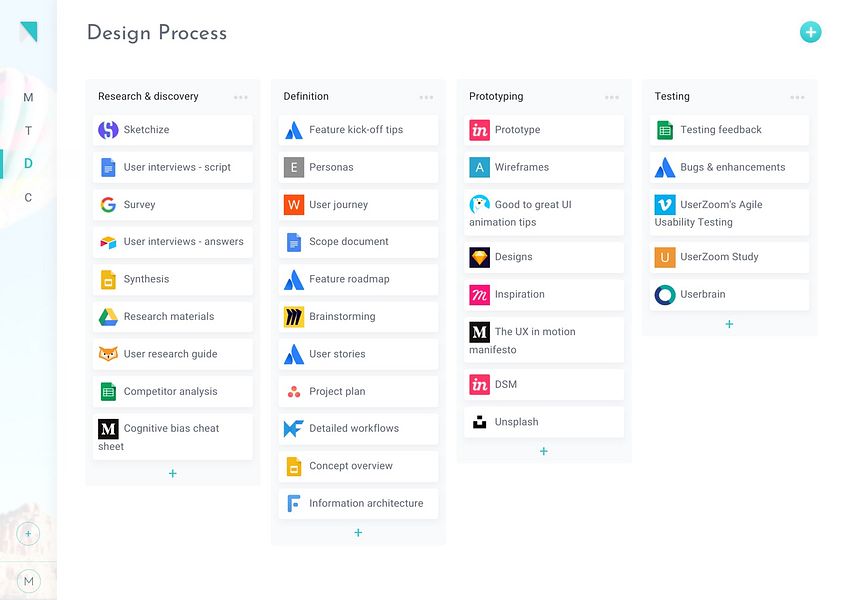Screen dimensions: 844x600
Task: Click the circular add workspace plus in the sidebar
Action: tap(28, 534)
